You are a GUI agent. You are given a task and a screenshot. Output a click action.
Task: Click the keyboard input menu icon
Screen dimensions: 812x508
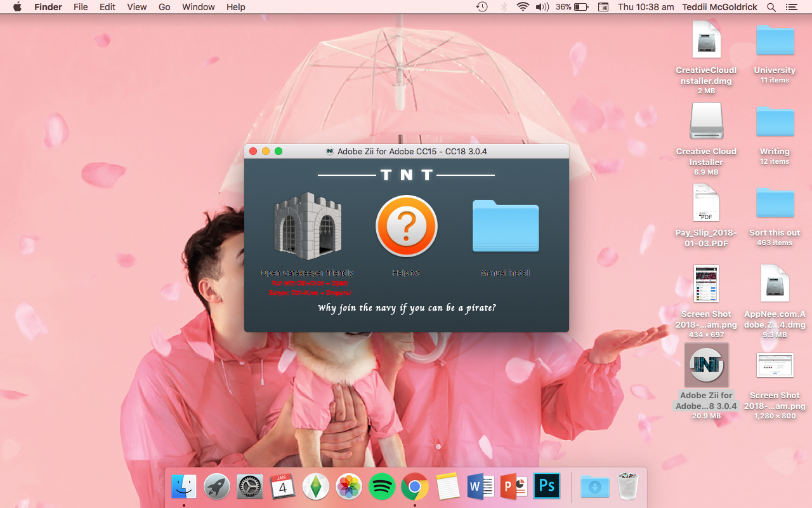tap(603, 7)
